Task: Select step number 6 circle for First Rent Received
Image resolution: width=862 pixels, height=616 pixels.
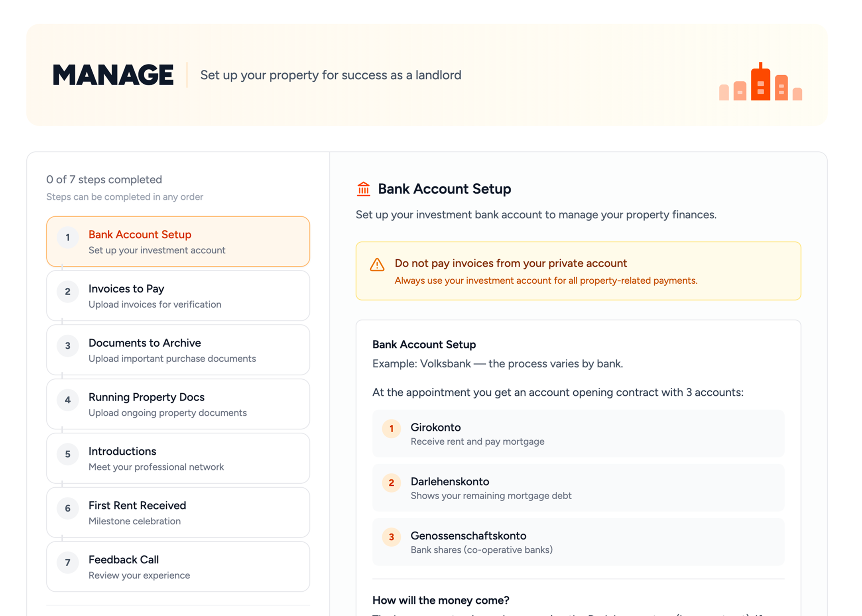Action: tap(68, 508)
